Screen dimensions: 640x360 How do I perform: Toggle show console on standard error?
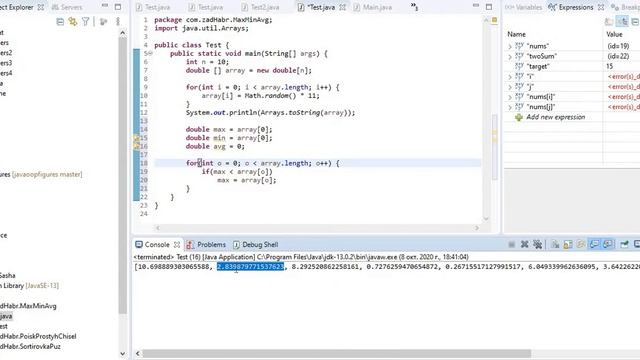(608, 244)
